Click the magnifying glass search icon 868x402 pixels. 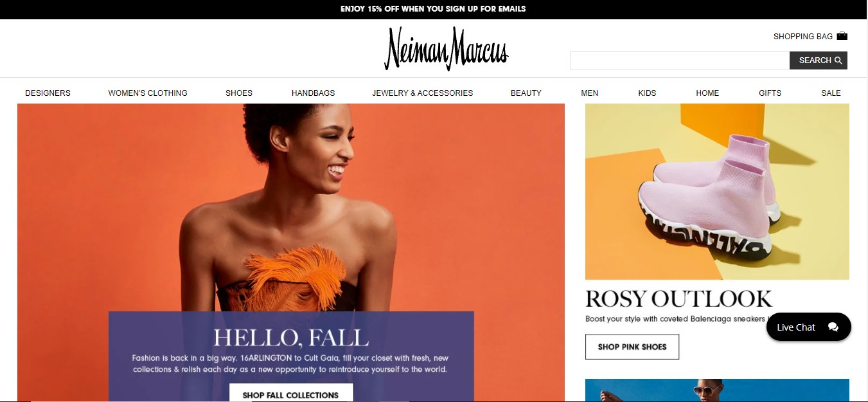tap(838, 60)
